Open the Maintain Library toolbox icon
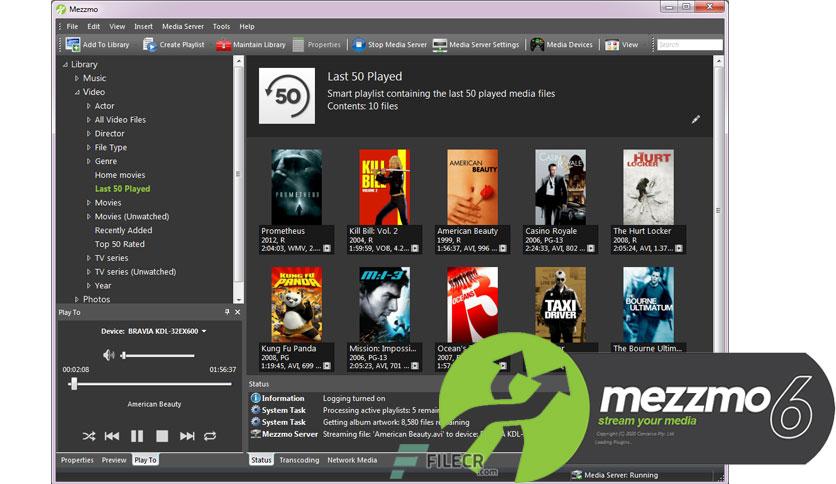Viewport: 836px width, 484px height. pyautogui.click(x=223, y=45)
